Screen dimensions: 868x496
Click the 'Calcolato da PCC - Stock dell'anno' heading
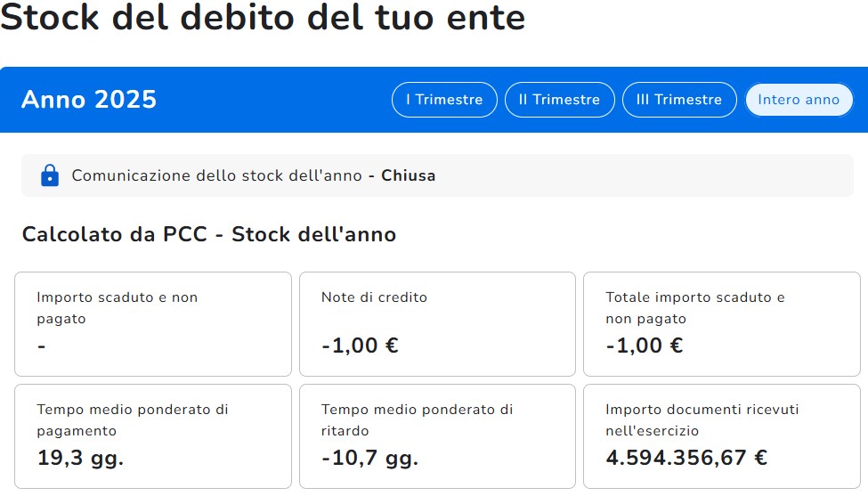(209, 234)
